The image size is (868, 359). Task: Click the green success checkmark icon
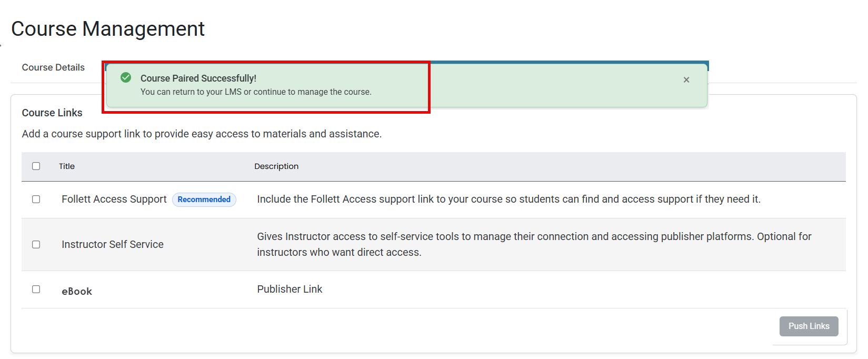pyautogui.click(x=126, y=78)
